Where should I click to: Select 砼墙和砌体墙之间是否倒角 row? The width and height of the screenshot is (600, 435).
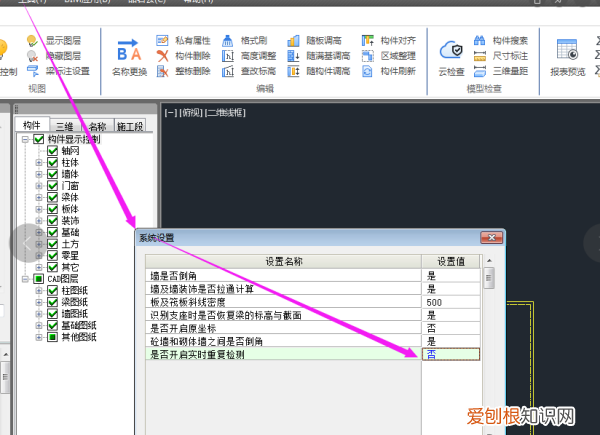click(x=284, y=341)
